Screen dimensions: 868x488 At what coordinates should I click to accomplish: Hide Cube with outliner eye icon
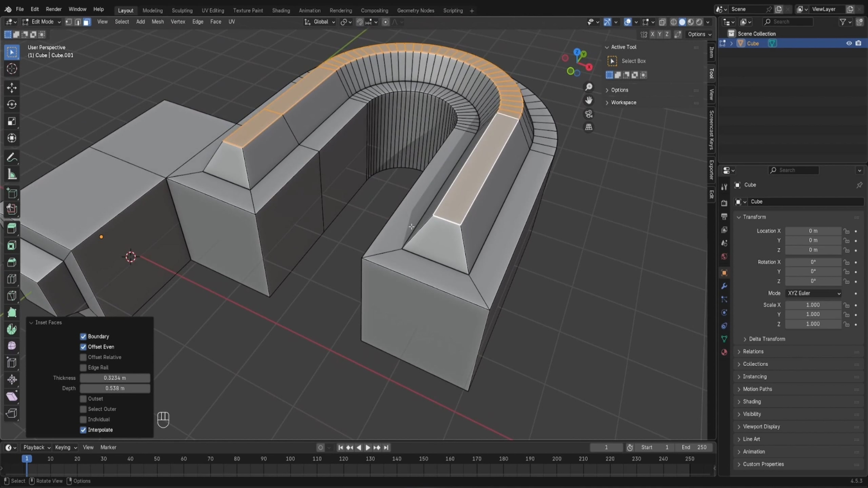849,43
